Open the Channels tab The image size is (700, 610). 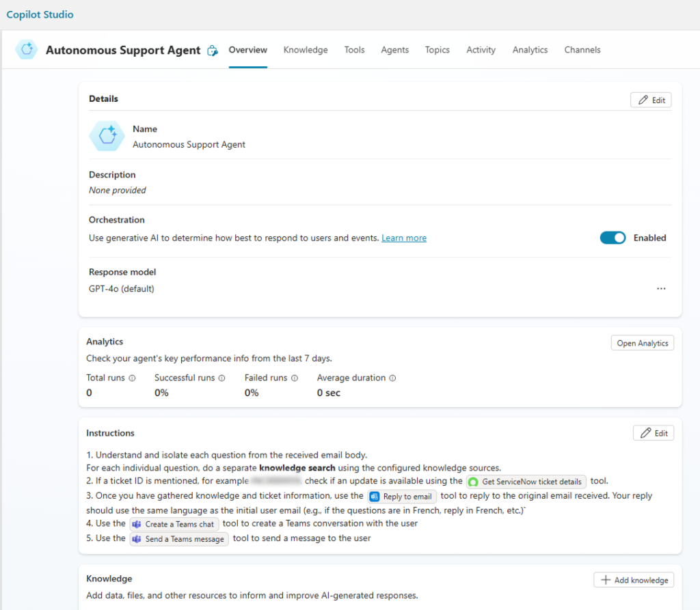(x=582, y=50)
